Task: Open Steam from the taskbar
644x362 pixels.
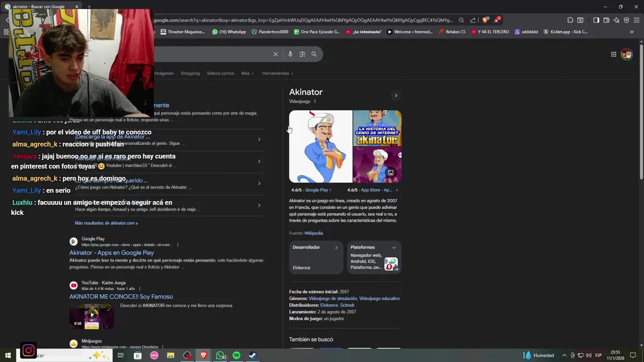Action: coord(253,355)
